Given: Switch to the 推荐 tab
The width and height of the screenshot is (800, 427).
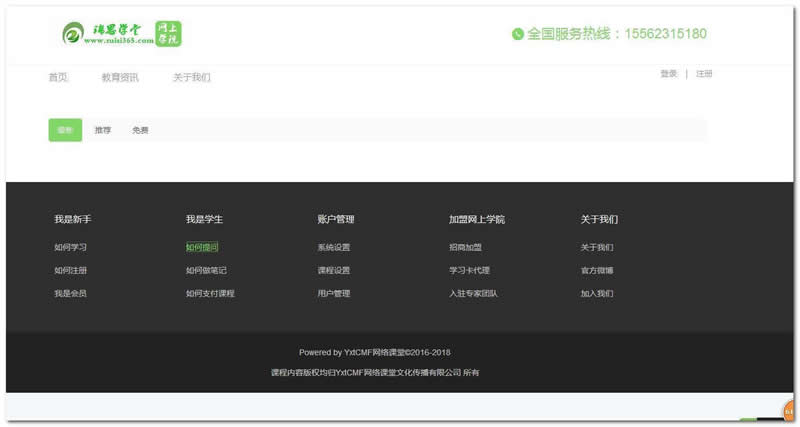Looking at the screenshot, I should point(103,130).
